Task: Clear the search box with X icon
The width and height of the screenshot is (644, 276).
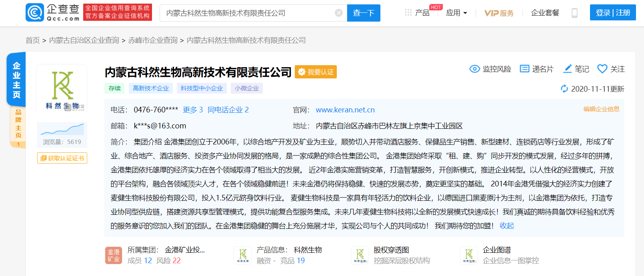Action: (339, 13)
